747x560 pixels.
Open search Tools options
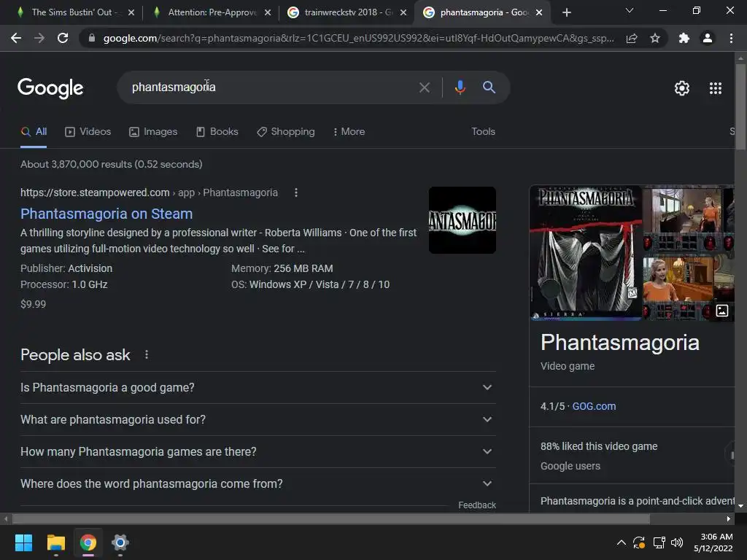[x=483, y=131]
